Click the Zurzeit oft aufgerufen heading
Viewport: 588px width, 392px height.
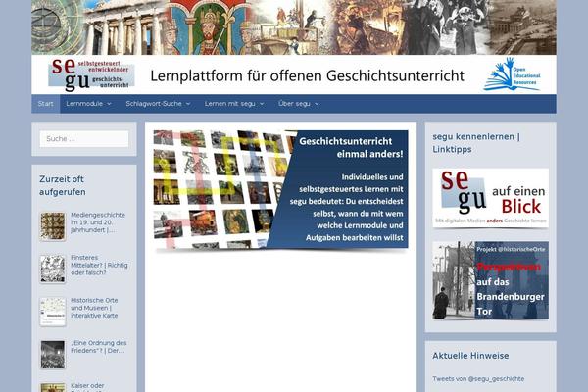63,185
